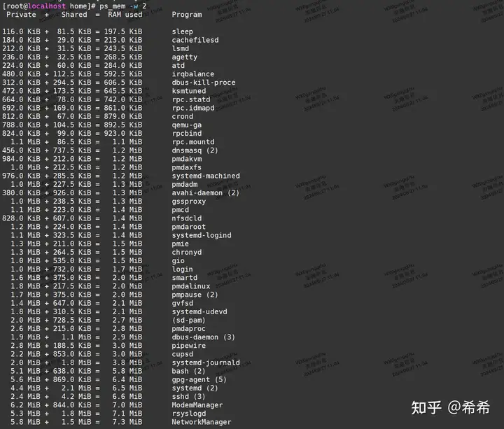Click the 'rpc.statd' program name
This screenshot has height=429, width=504.
pos(191,99)
